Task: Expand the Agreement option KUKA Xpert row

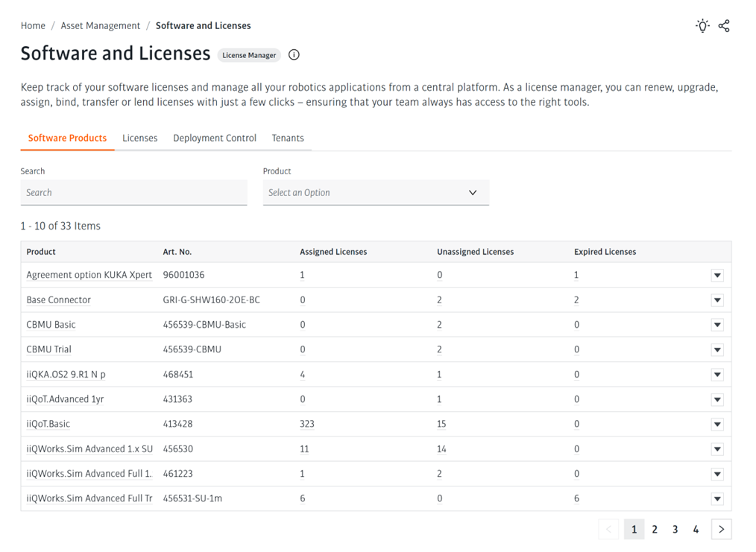Action: pyautogui.click(x=717, y=275)
